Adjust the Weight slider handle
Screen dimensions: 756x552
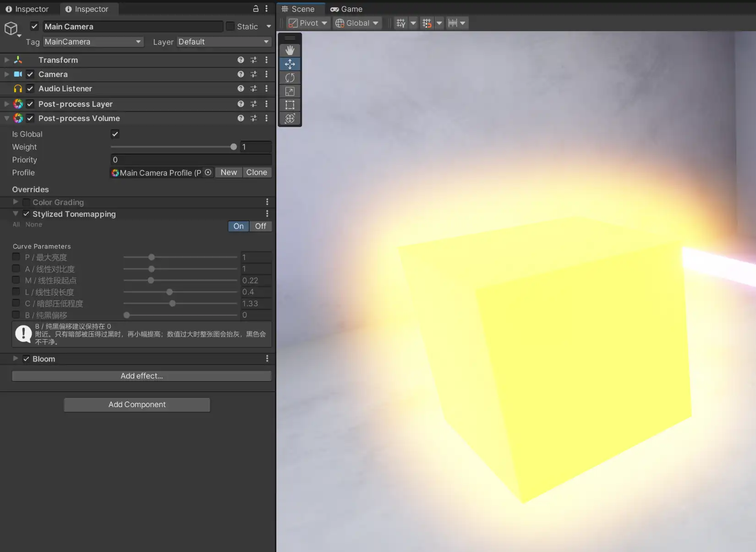[x=234, y=147]
